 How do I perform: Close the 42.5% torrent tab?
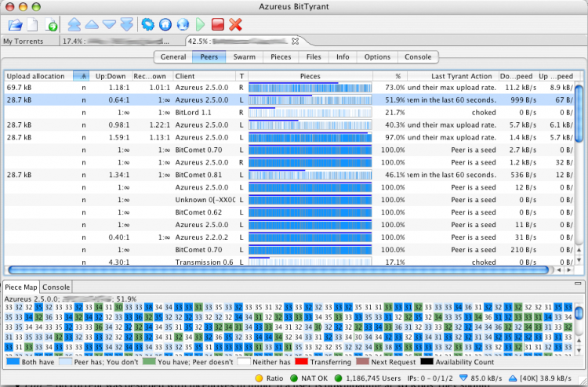[x=296, y=42]
